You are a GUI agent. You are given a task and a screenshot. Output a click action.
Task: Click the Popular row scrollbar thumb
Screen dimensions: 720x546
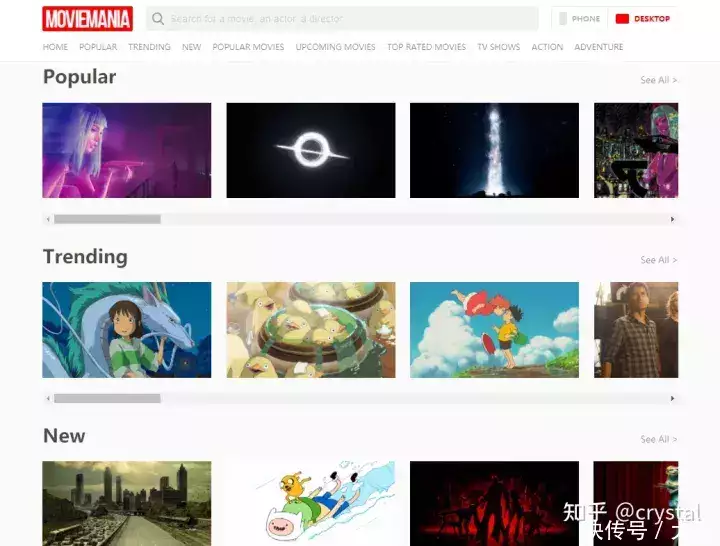107,220
